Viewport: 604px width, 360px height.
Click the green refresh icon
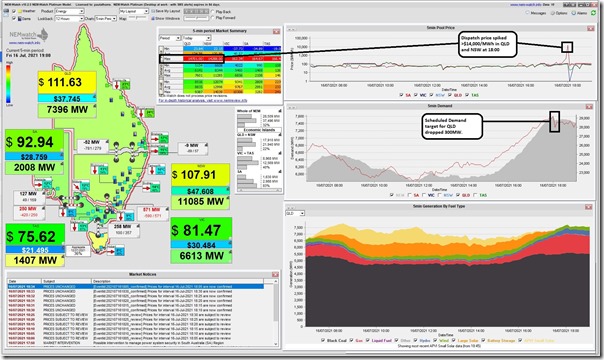[594, 13]
